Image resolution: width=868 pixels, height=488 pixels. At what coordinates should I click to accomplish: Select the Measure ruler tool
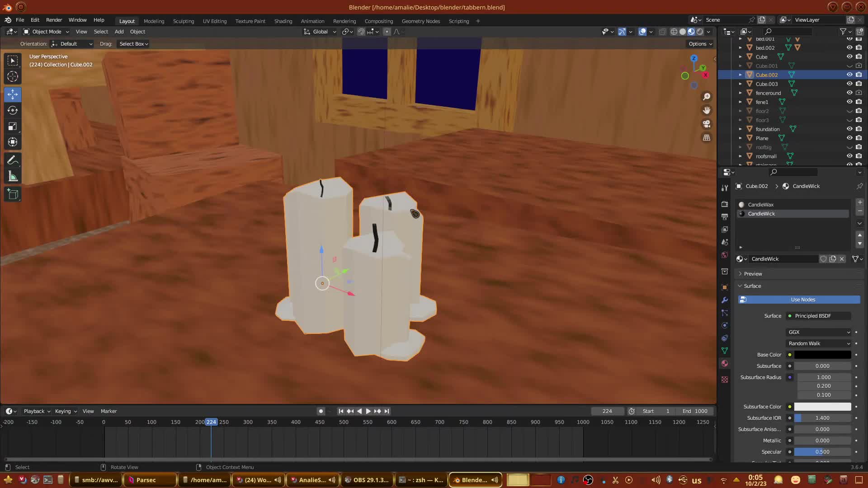[x=13, y=177]
